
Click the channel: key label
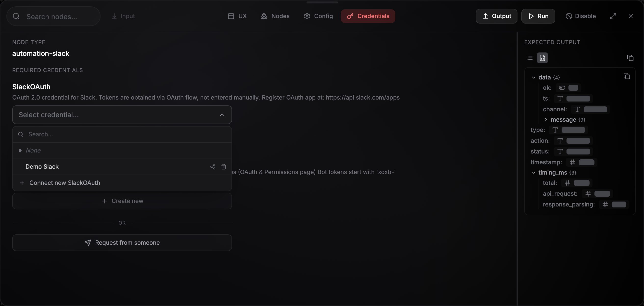(x=555, y=109)
